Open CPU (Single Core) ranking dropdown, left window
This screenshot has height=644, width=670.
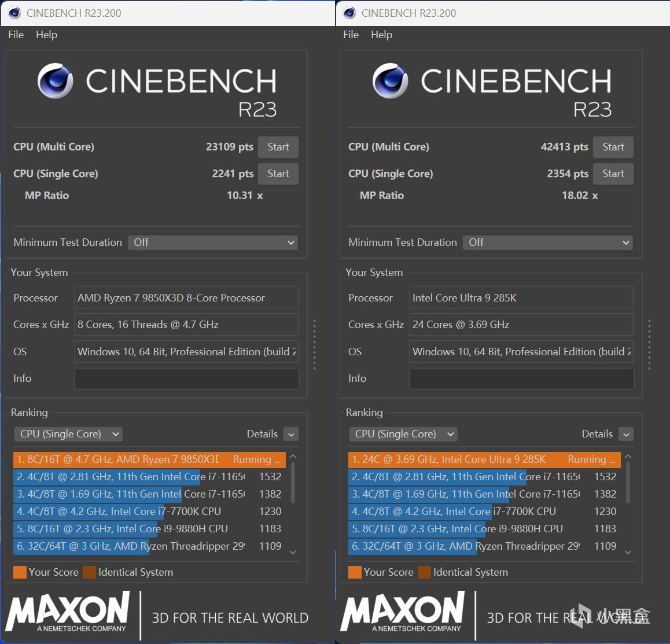click(68, 434)
